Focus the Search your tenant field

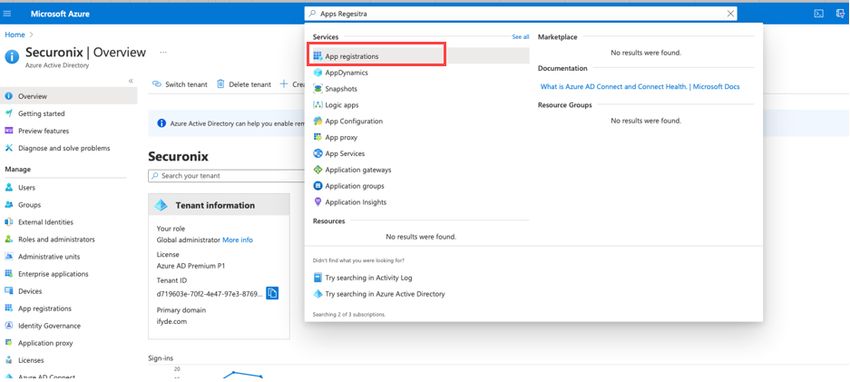point(226,176)
